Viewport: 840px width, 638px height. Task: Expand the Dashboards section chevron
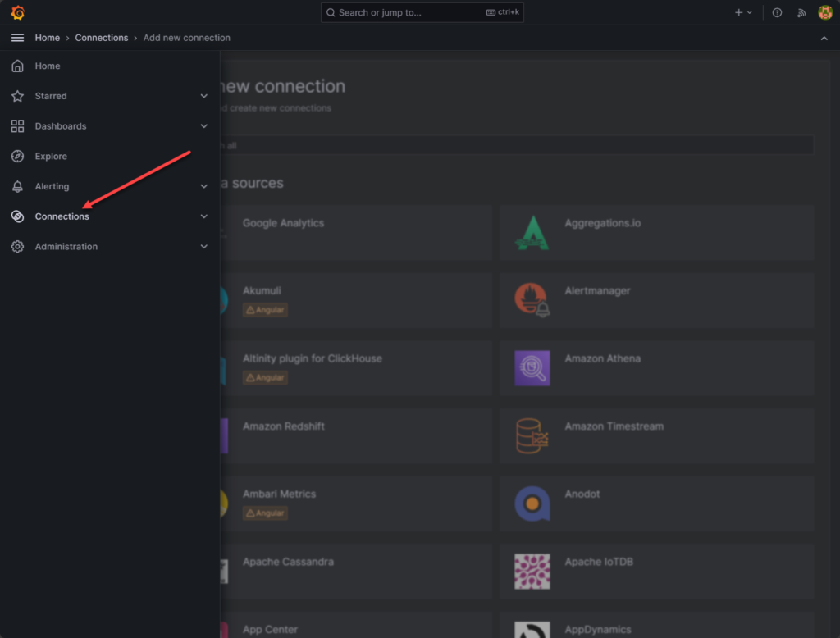(x=203, y=125)
